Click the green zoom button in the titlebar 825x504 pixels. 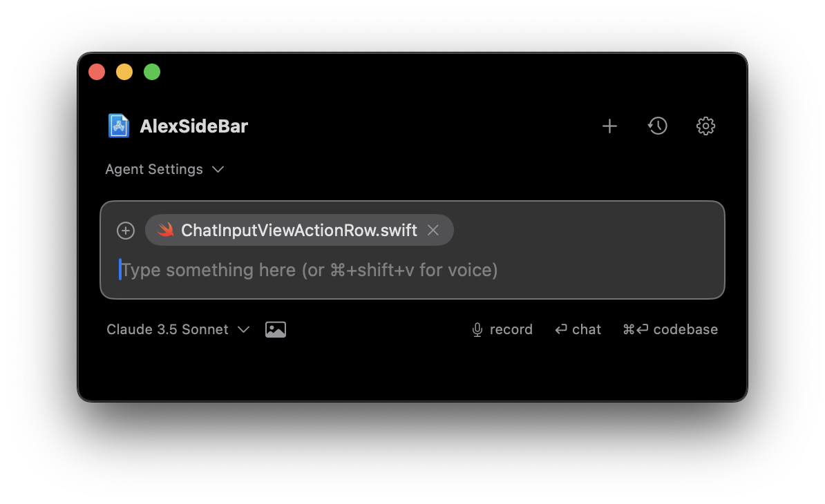point(151,71)
